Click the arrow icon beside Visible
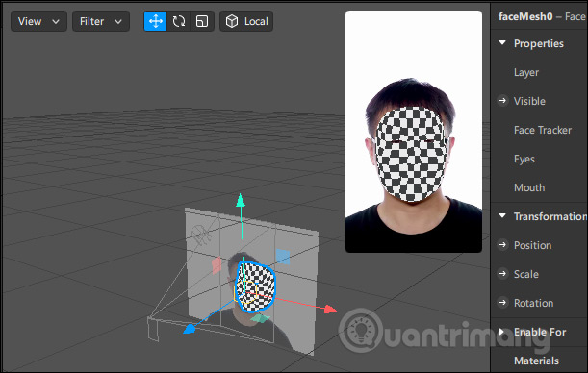Image resolution: width=588 pixels, height=373 pixels. click(502, 101)
